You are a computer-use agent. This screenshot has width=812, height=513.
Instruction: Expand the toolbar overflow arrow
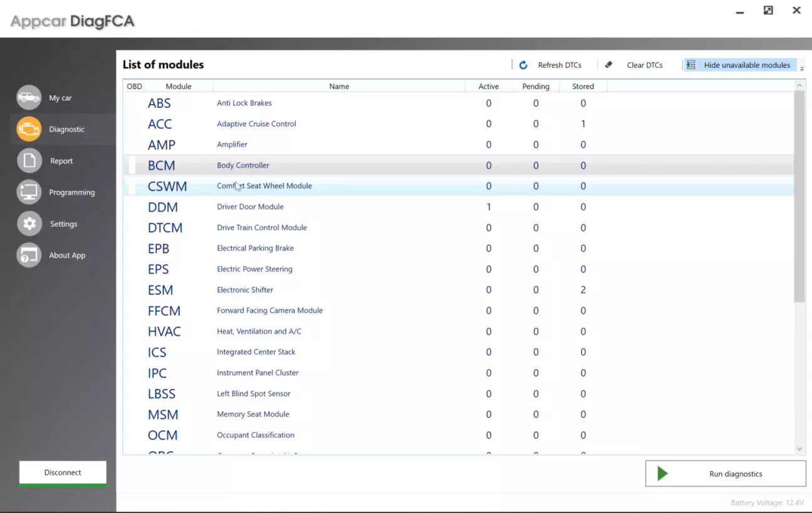[802, 68]
